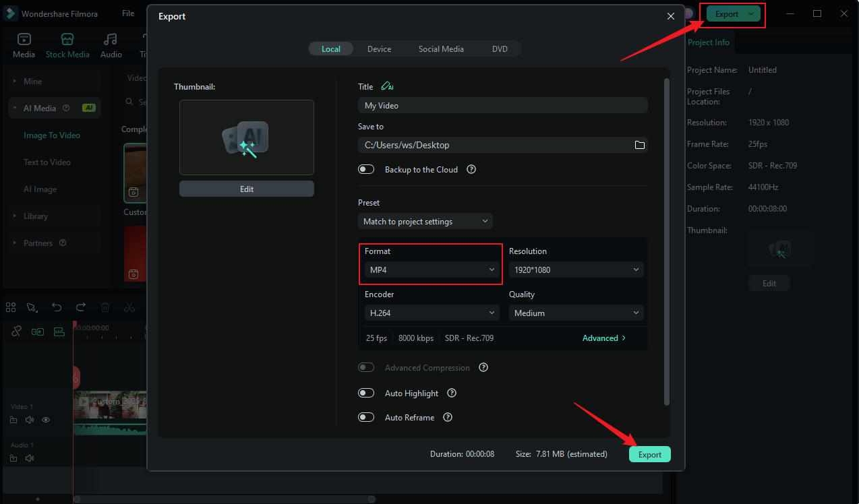Click the AI title generator icon beside Title
859x504 pixels.
tap(387, 86)
